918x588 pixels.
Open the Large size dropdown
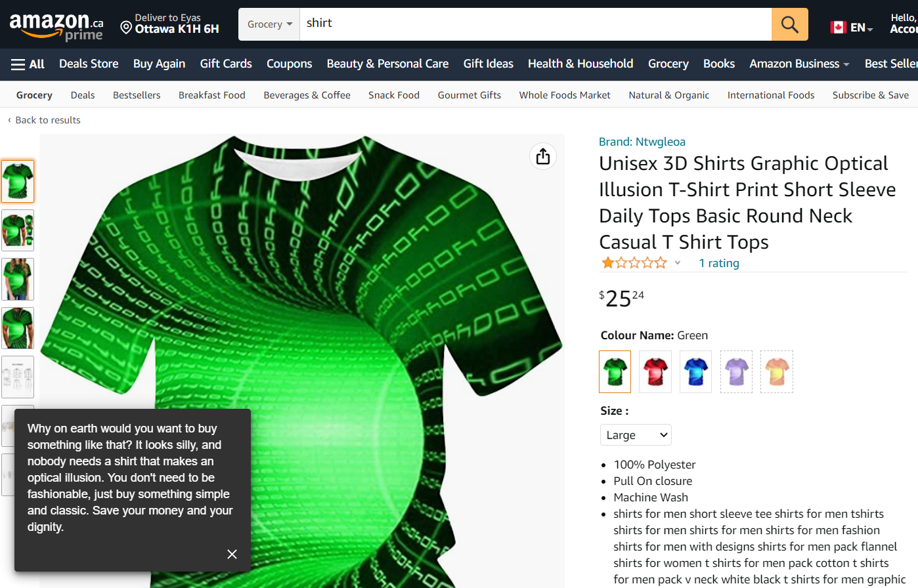tap(636, 435)
